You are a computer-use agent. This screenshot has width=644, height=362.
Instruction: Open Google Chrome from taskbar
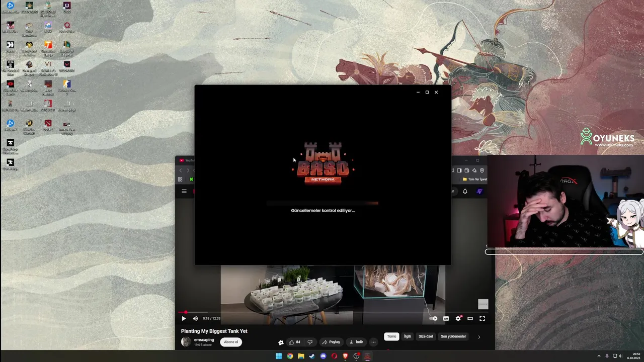coord(290,356)
